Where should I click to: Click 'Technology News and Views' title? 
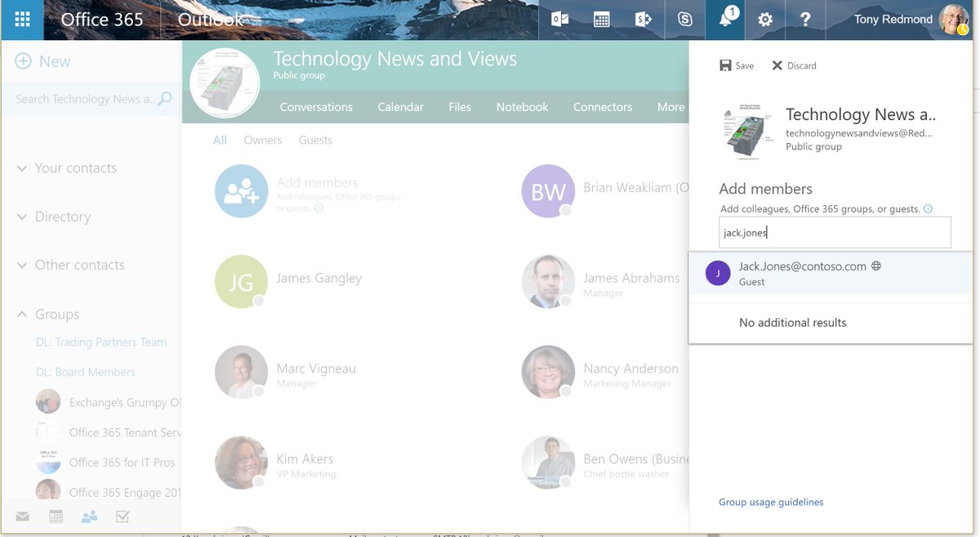(x=394, y=59)
